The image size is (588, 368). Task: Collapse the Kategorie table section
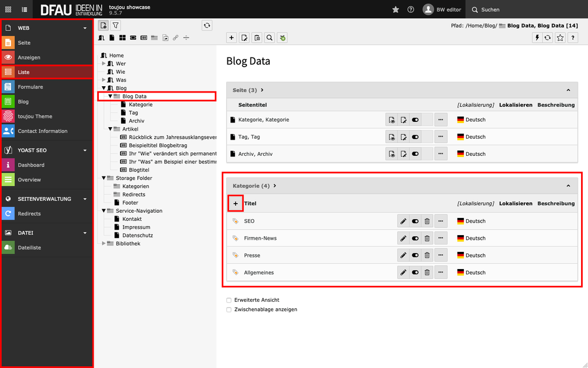(568, 186)
